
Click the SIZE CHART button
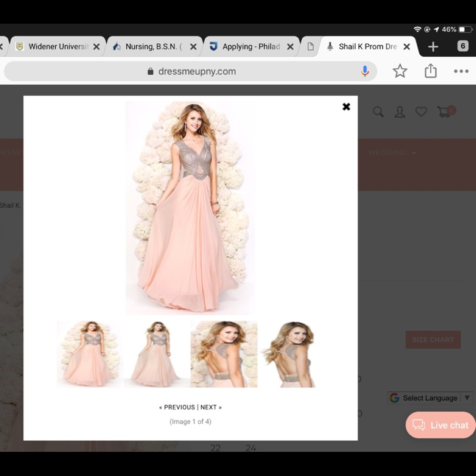point(433,339)
